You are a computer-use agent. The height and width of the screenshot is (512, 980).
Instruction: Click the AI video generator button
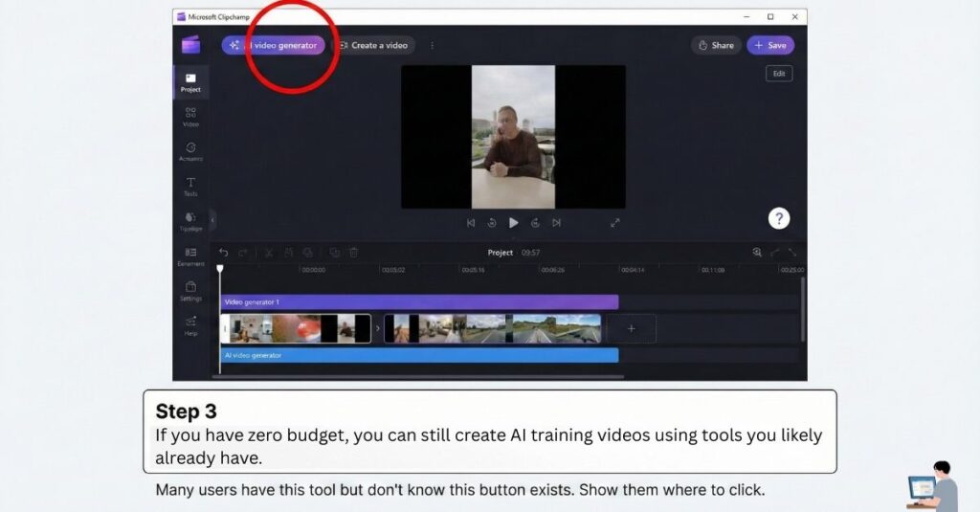[274, 45]
